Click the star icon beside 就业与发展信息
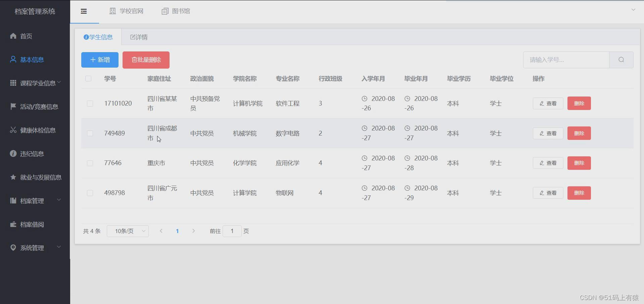Screen dimensions: 644x304 click(13, 177)
